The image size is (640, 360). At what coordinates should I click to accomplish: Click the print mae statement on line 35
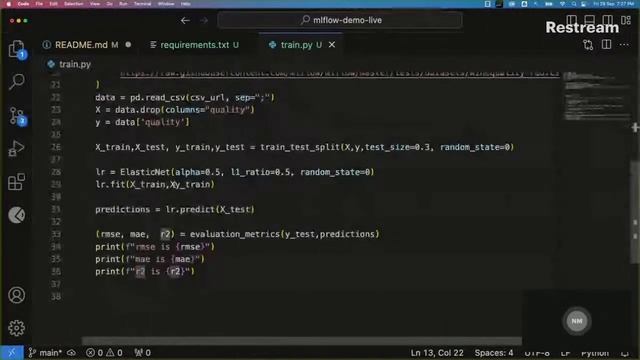[150, 259]
